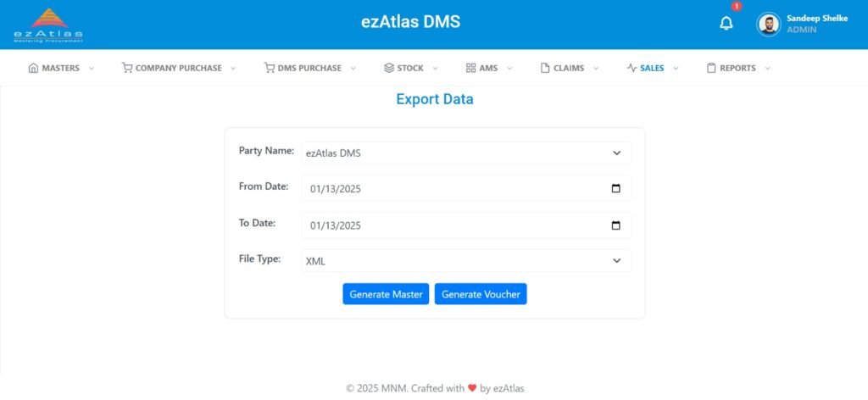
Task: Click the File Type label
Action: click(x=260, y=258)
